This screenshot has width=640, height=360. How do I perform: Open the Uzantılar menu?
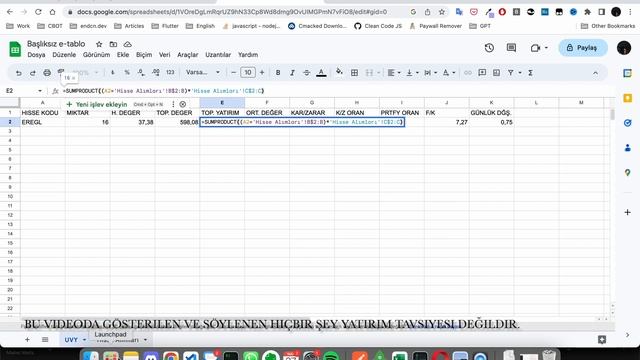pyautogui.click(x=218, y=55)
